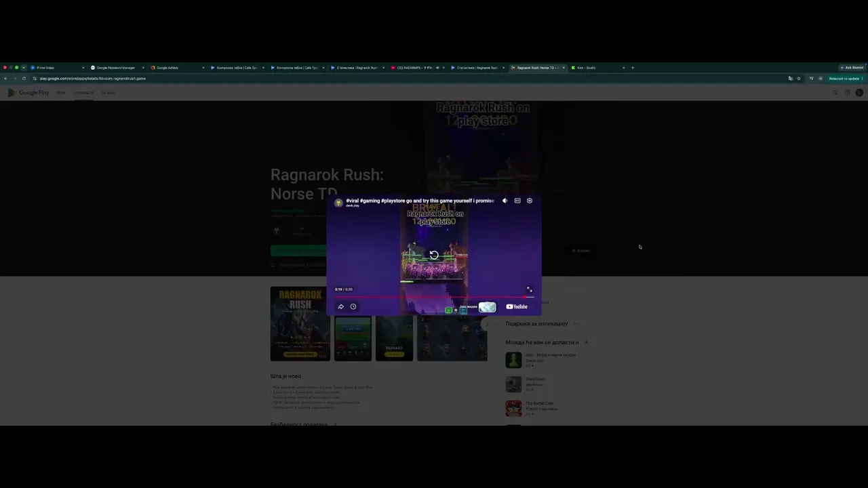Screen dimensions: 868x488
Task: Share the YouTube video
Action: point(341,307)
